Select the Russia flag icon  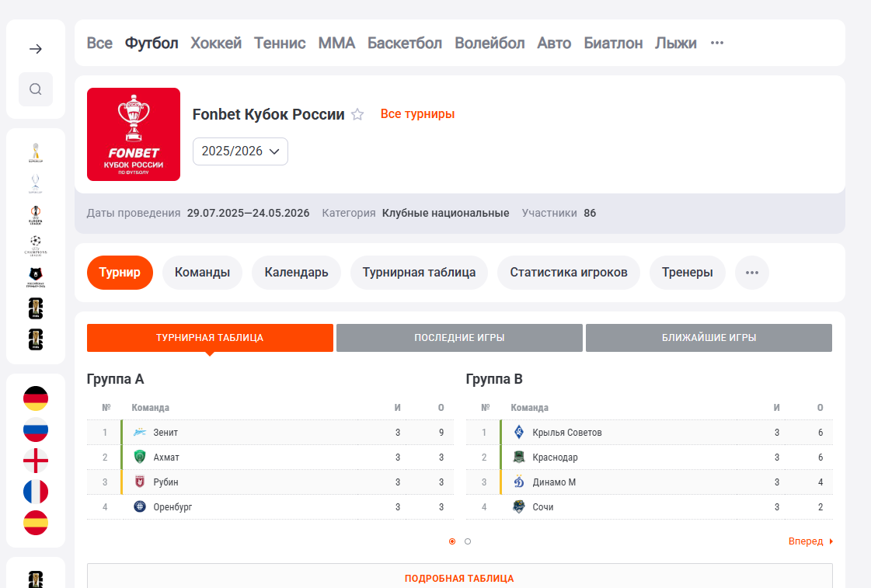click(x=36, y=430)
